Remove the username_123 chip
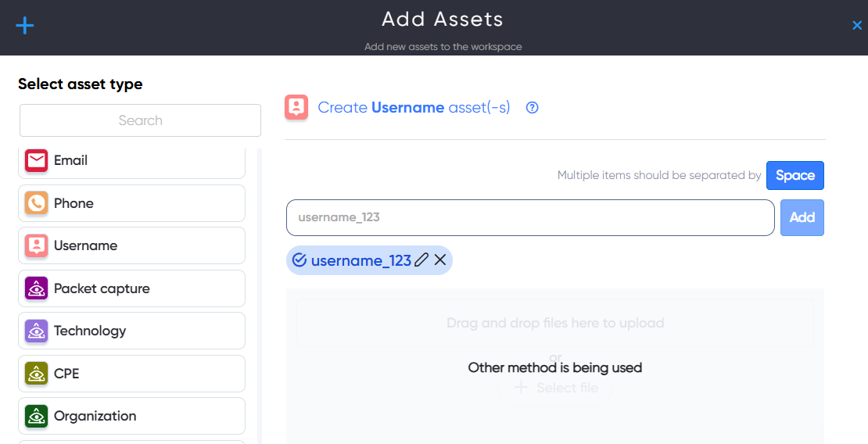This screenshot has height=444, width=868. [x=440, y=260]
